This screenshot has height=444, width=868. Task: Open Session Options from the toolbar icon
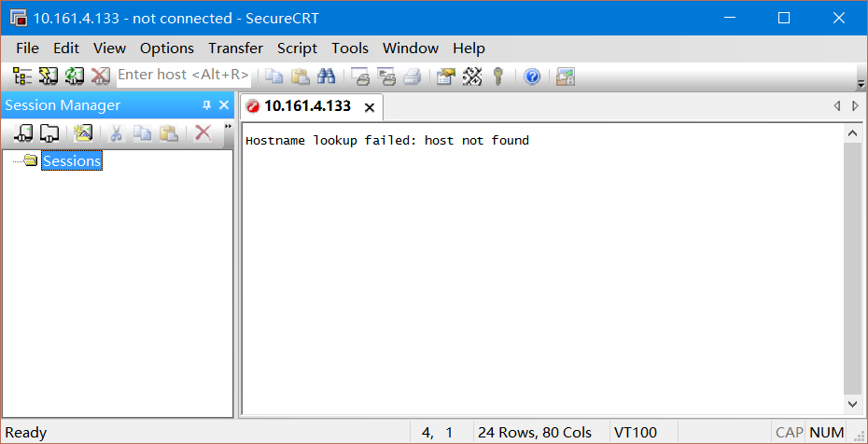tap(446, 76)
